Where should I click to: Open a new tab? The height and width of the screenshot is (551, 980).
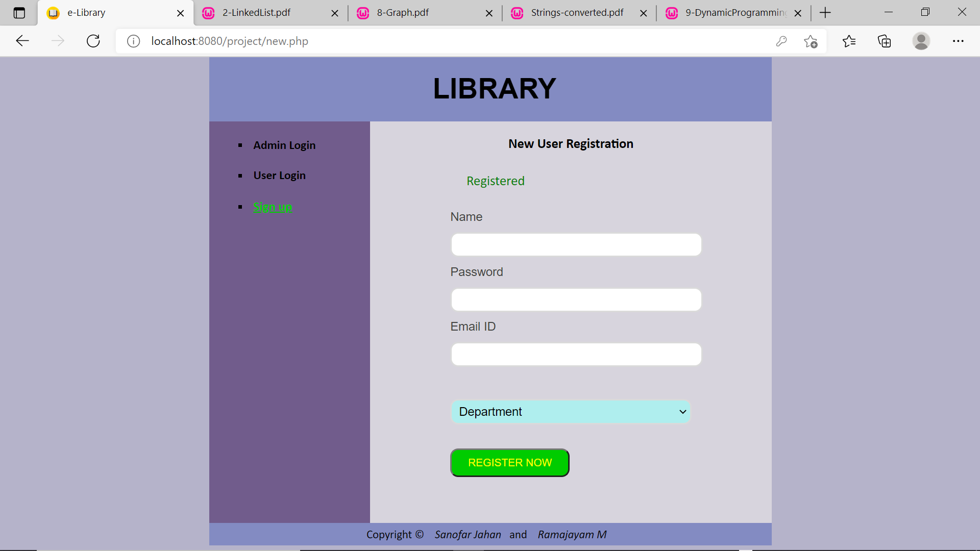(825, 13)
